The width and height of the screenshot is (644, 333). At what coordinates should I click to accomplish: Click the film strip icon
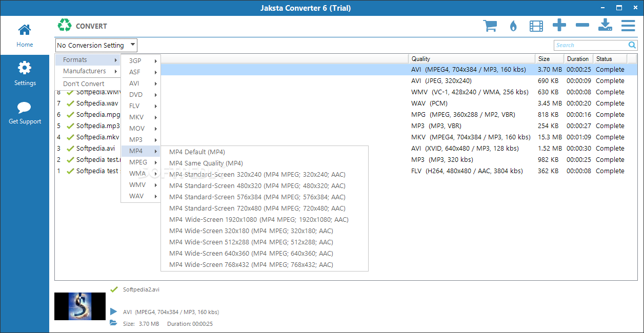(536, 26)
